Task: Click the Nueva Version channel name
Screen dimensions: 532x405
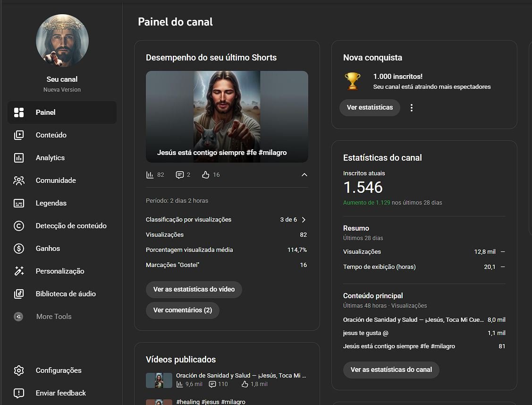Action: 62,90
